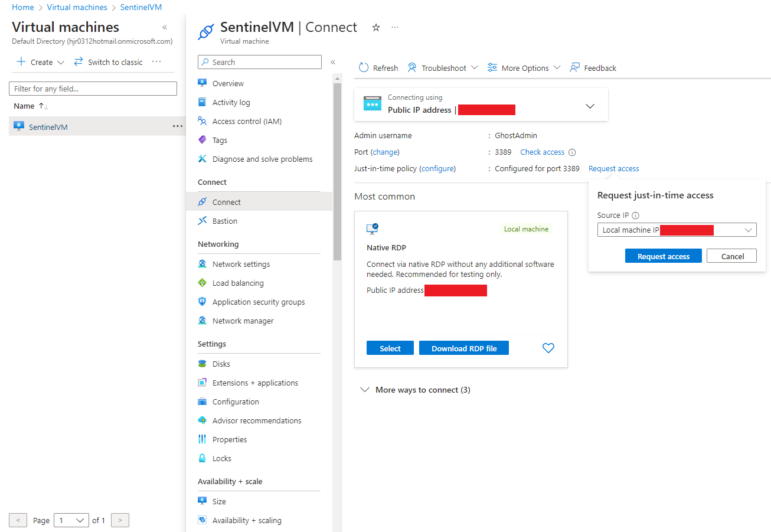Open the ellipsis next to Switch to classic
This screenshot has height=532, width=771.
pos(156,61)
